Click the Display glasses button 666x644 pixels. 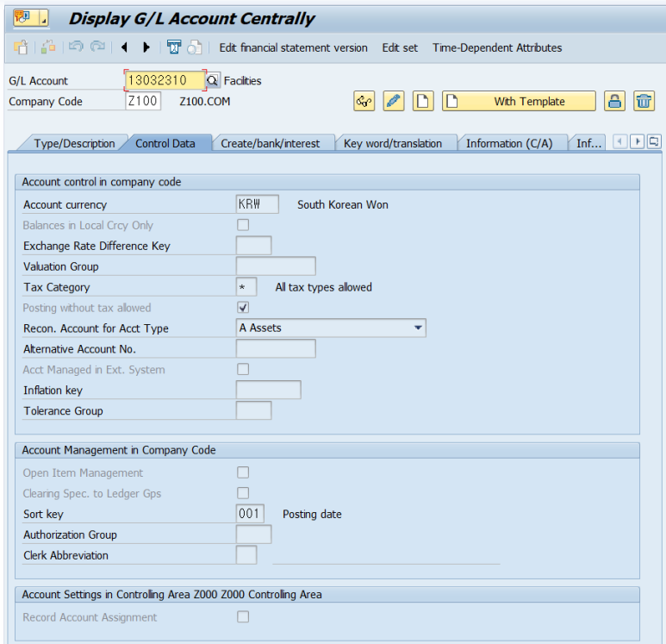click(364, 101)
